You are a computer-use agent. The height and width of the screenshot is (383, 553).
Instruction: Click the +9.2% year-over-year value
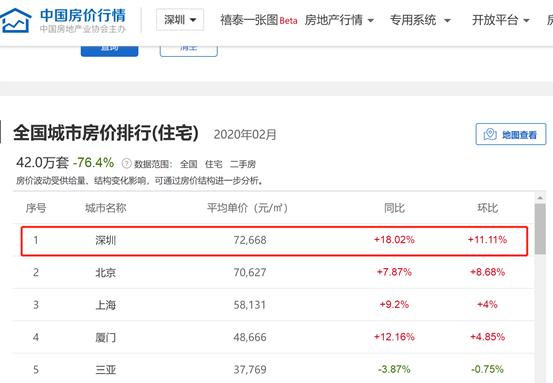394,305
